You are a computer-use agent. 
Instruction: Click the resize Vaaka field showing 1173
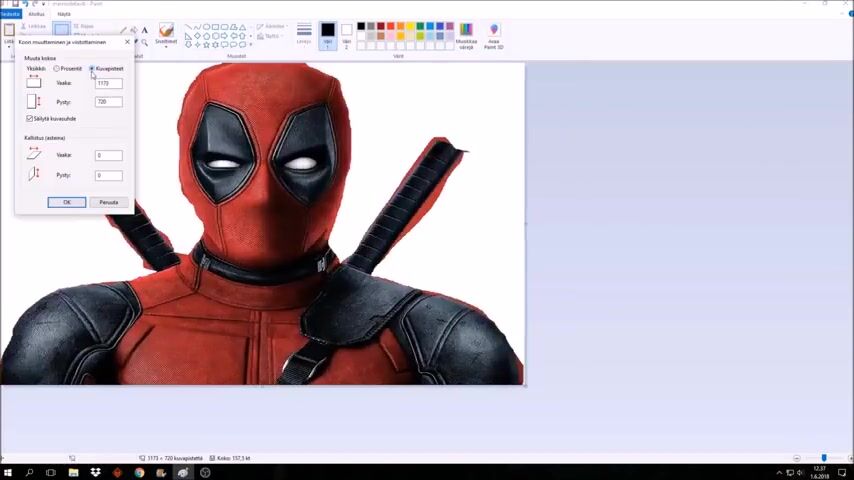108,83
